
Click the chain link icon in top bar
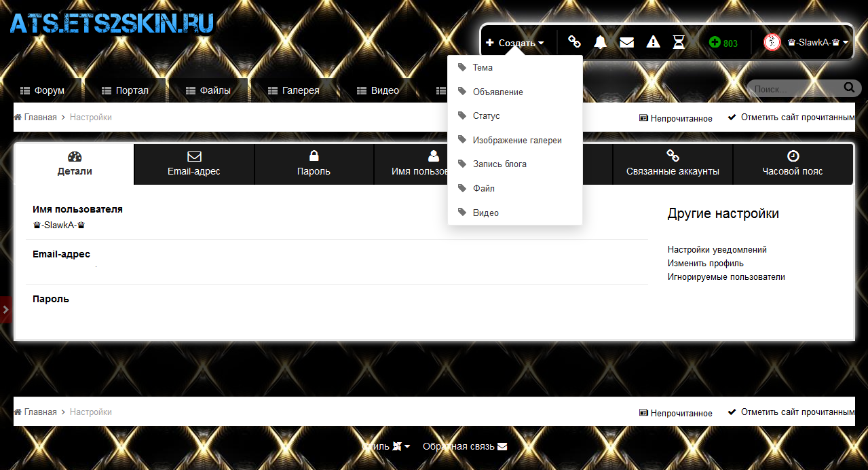coord(574,42)
